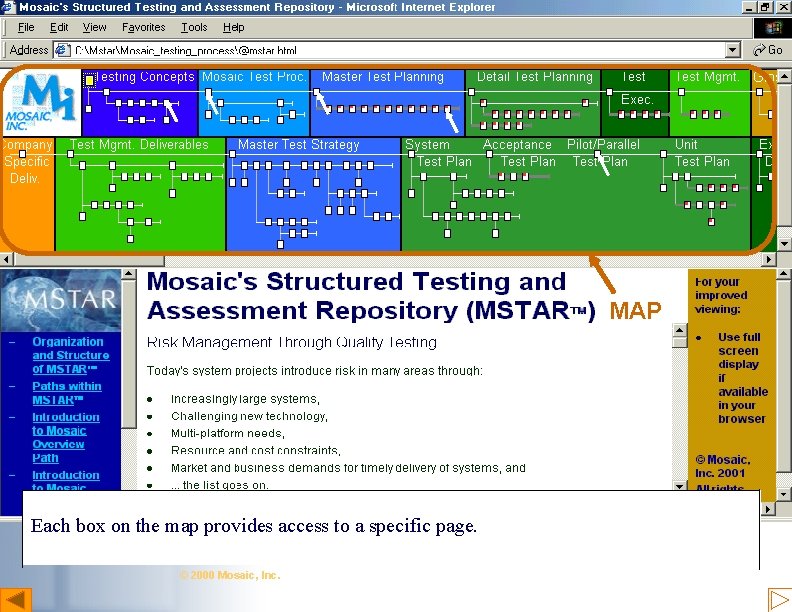Image resolution: width=792 pixels, height=612 pixels.
Task: Click the top node box in Test Mgmt. section
Action: coord(681,92)
